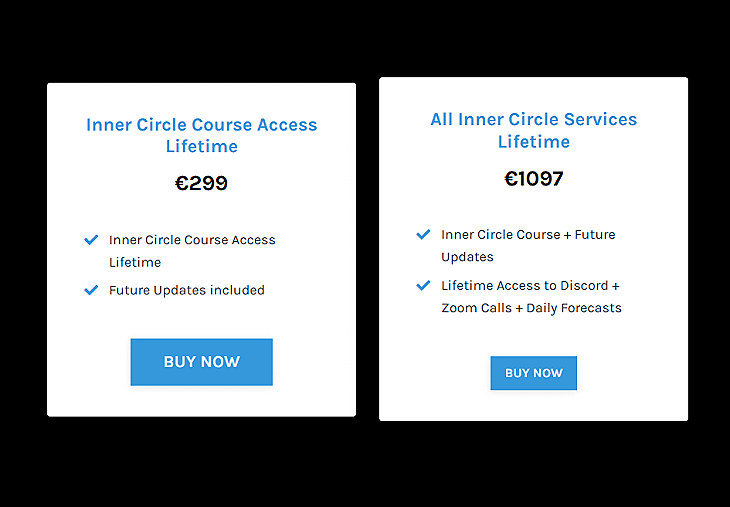This screenshot has height=507, width=730.
Task: Click checkmark beside 'Inner Circle Course + Future Updates'
Action: point(423,235)
